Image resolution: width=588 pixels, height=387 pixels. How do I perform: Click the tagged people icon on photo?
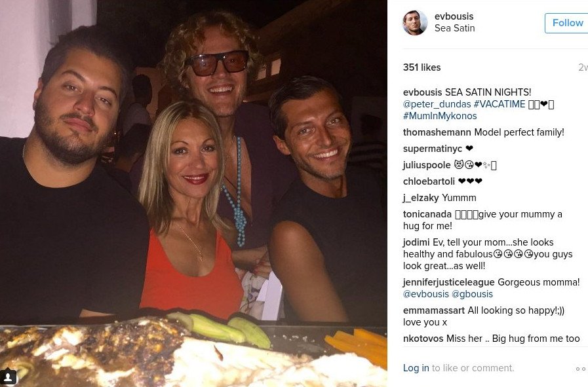tap(7, 377)
